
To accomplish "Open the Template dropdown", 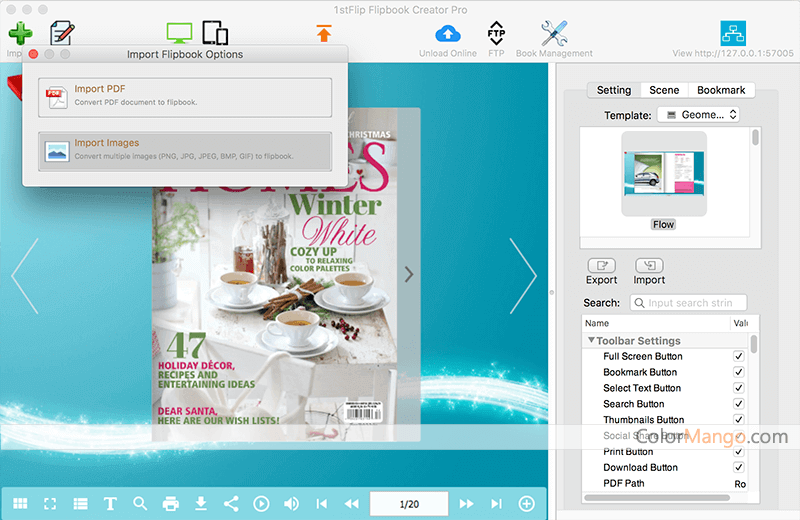I will click(x=698, y=115).
